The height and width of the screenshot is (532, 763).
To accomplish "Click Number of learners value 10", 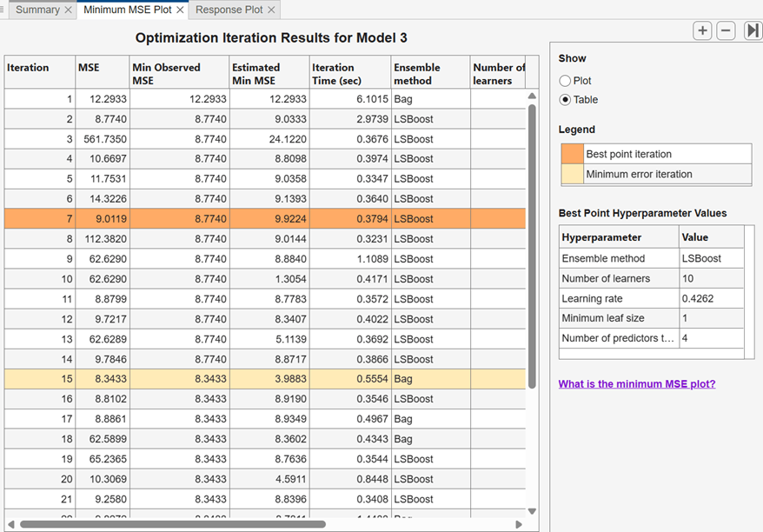I will [712, 278].
